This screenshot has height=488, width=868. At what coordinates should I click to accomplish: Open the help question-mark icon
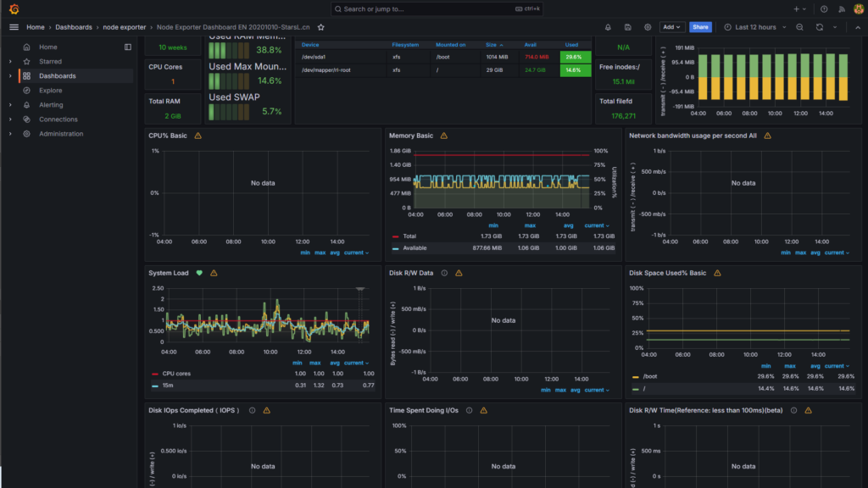[x=824, y=8]
